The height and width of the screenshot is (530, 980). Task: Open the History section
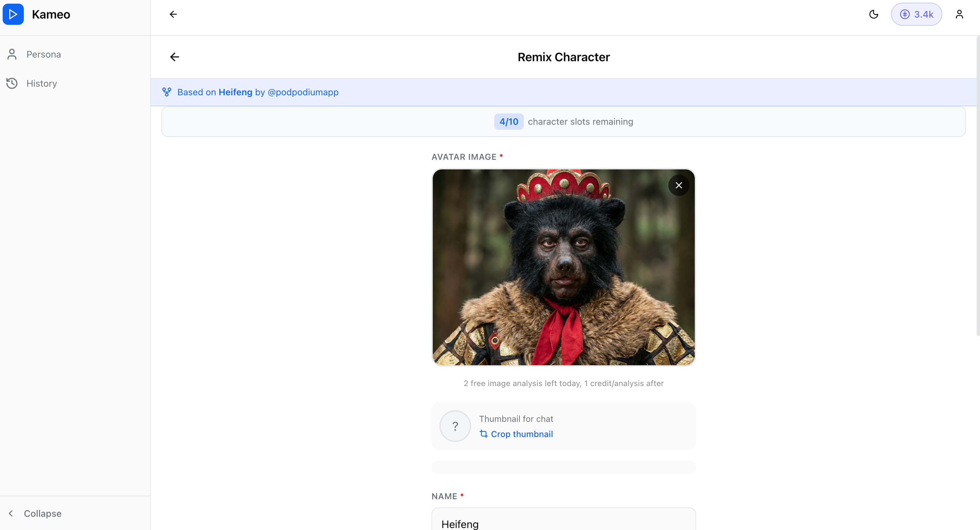coord(41,83)
